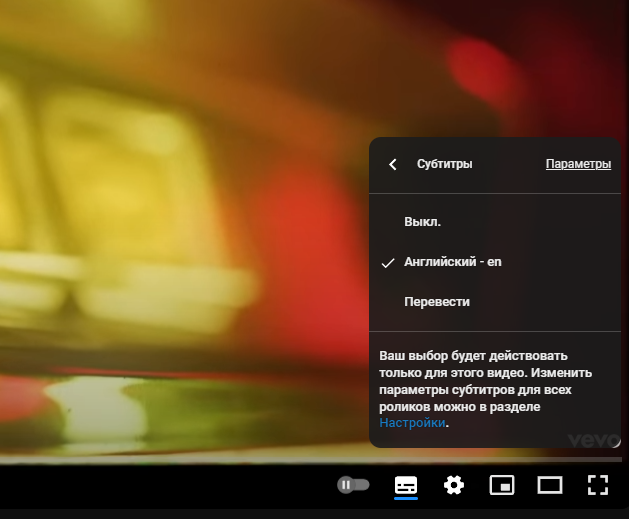Screen dimensions: 629x519
Task: Open the settings gear icon
Action: [x=454, y=485]
